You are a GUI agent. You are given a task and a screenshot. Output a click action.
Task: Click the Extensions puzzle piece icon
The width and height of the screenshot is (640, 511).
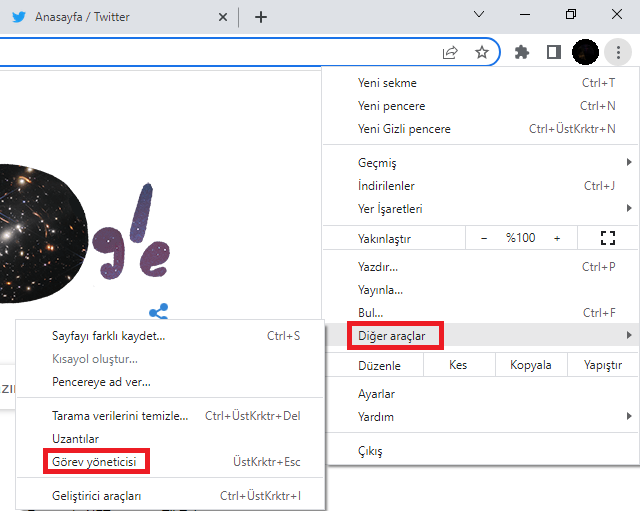[522, 52]
